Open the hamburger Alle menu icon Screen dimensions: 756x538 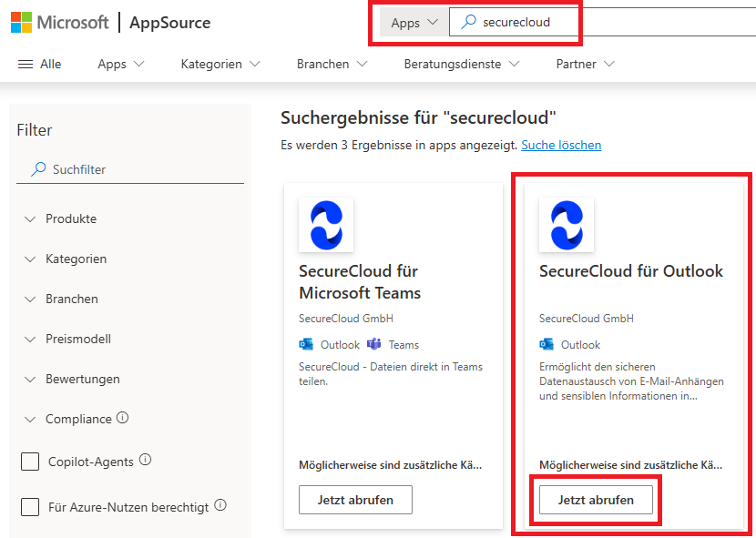(26, 64)
